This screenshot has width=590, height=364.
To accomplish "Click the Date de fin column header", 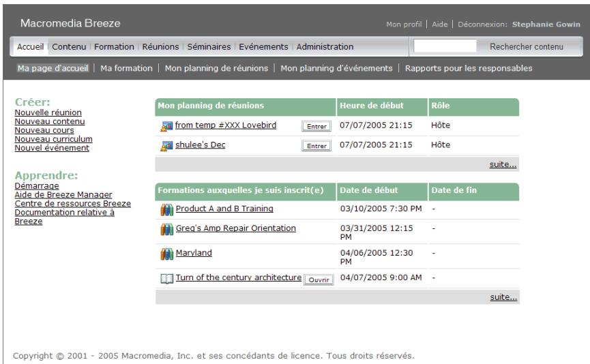I will coord(473,192).
